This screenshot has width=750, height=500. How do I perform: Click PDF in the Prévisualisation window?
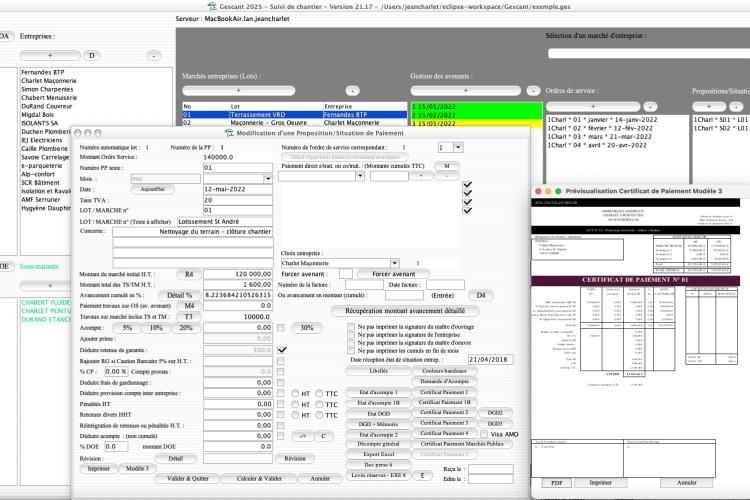[557, 483]
